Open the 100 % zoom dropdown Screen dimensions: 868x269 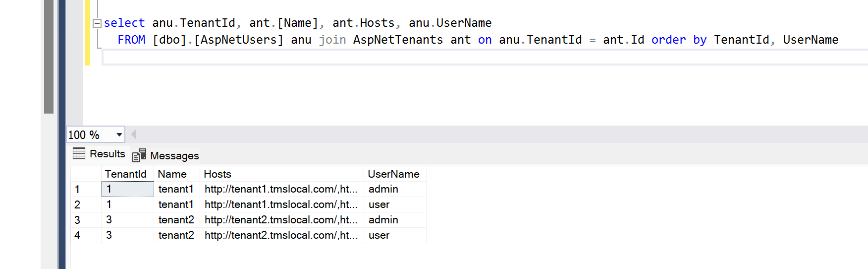coord(119,135)
